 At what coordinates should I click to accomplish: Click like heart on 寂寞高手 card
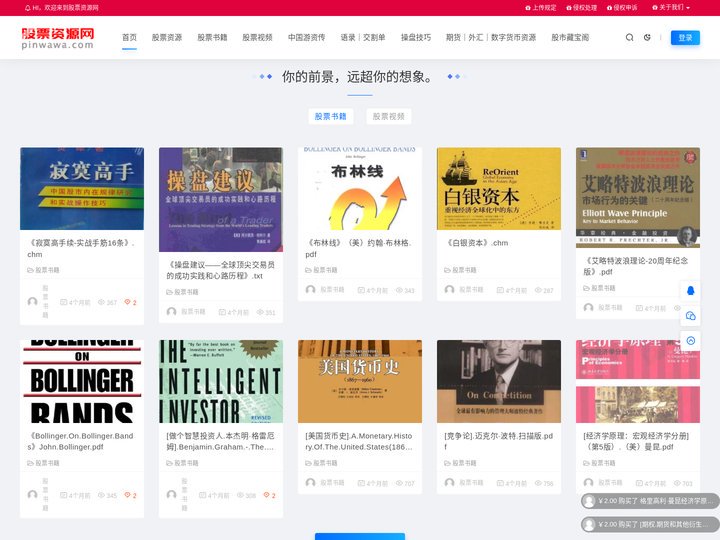[130, 302]
